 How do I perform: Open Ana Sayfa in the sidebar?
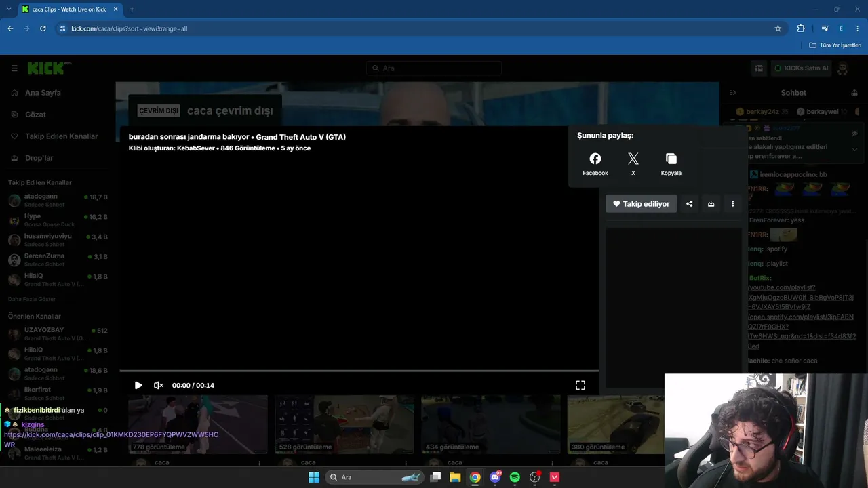click(43, 93)
